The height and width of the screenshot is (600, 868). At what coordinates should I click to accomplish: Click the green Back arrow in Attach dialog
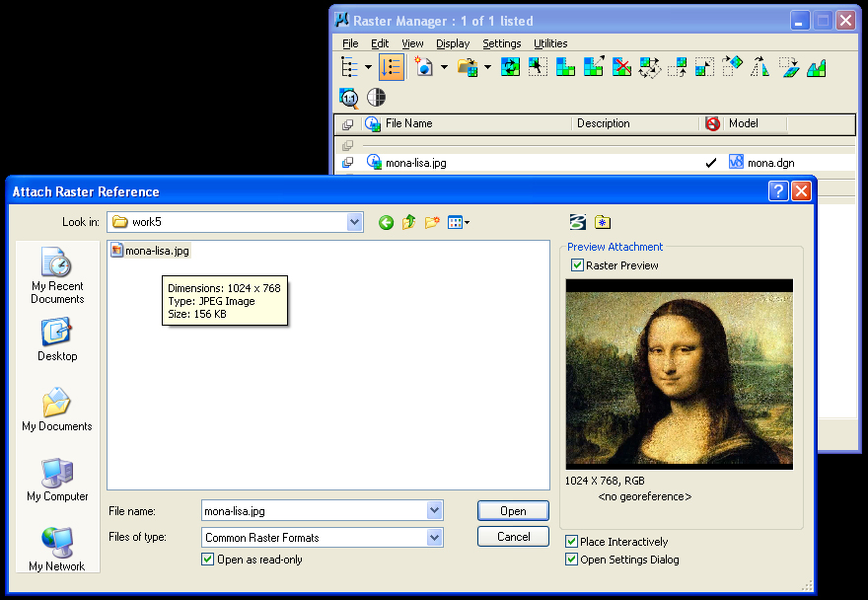387,223
